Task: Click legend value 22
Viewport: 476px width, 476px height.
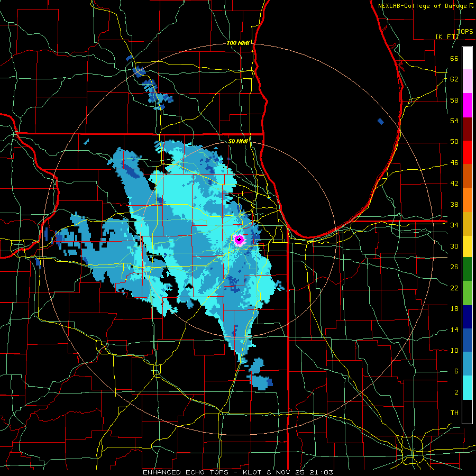Action: click(454, 288)
